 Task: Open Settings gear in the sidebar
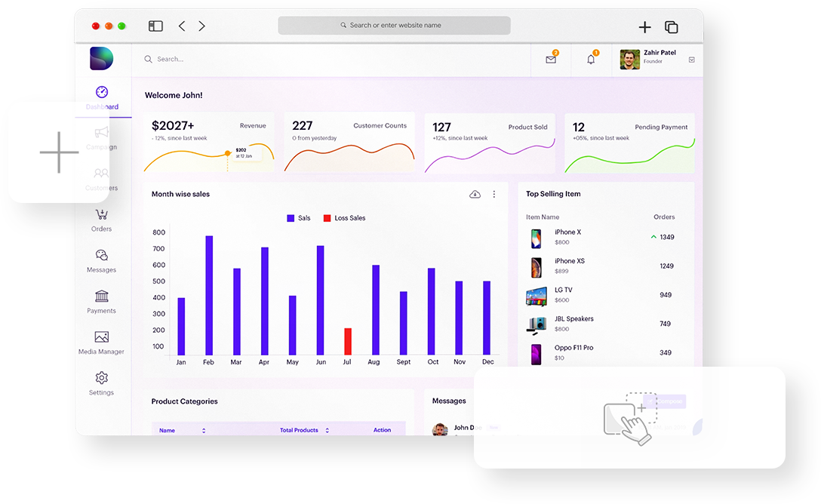102,378
